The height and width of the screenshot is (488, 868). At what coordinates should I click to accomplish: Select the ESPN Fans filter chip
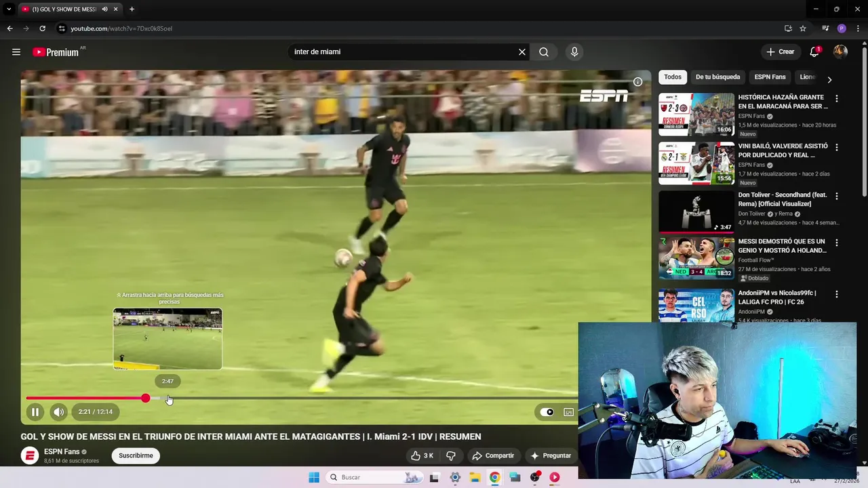[770, 77]
